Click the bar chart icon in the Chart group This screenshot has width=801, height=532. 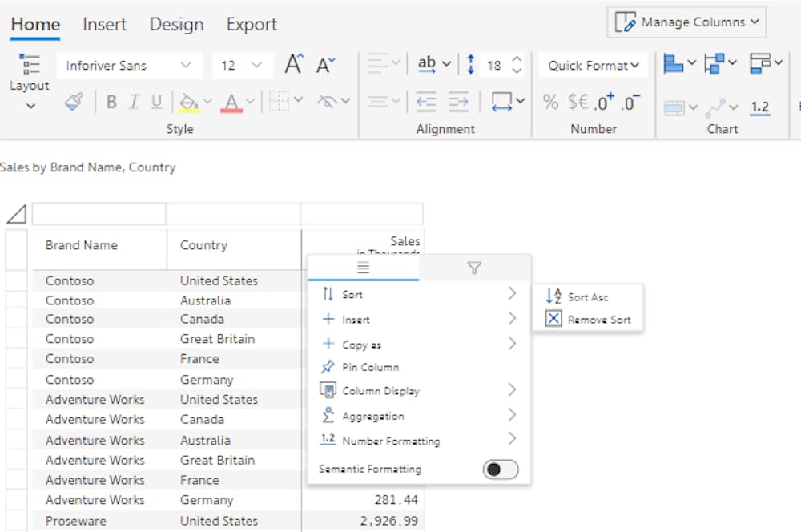click(673, 64)
